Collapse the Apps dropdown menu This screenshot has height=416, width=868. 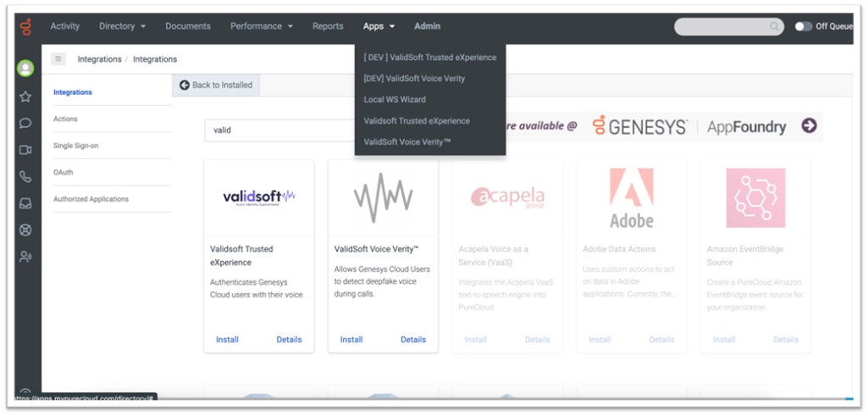[379, 26]
